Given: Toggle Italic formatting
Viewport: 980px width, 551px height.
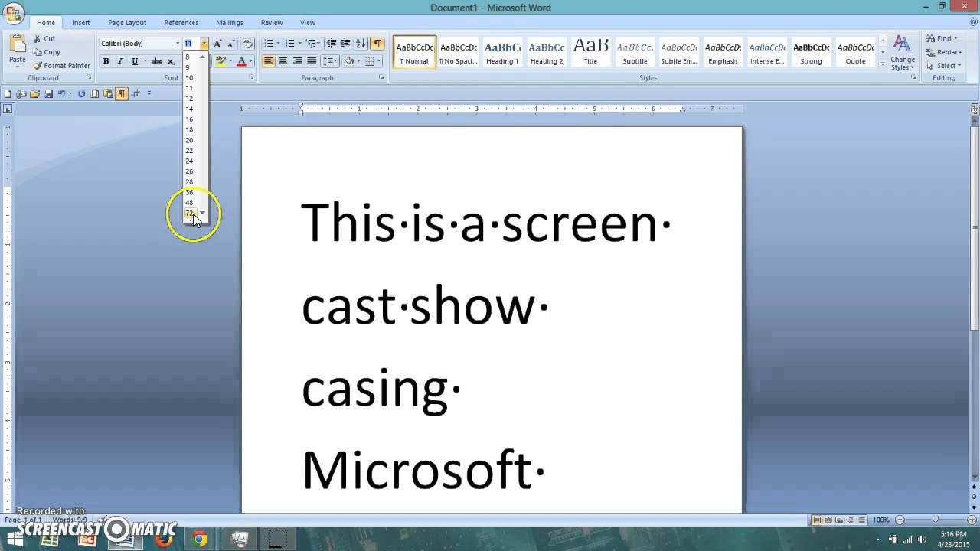Looking at the screenshot, I should (119, 61).
